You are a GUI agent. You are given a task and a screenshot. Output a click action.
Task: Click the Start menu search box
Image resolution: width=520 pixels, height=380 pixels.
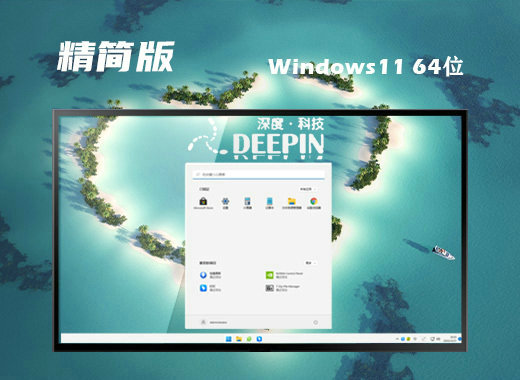point(259,174)
